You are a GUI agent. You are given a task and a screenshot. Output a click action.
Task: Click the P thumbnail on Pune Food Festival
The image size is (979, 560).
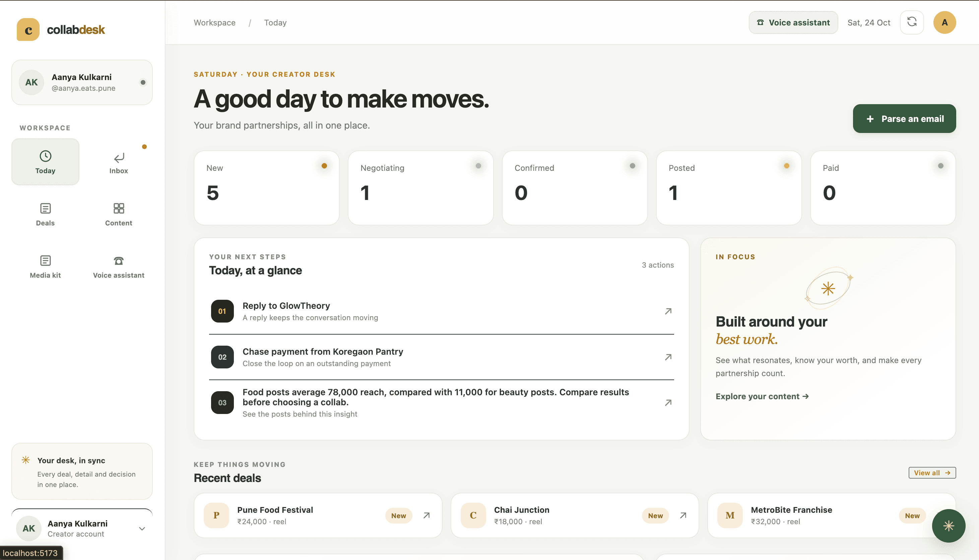pos(216,515)
